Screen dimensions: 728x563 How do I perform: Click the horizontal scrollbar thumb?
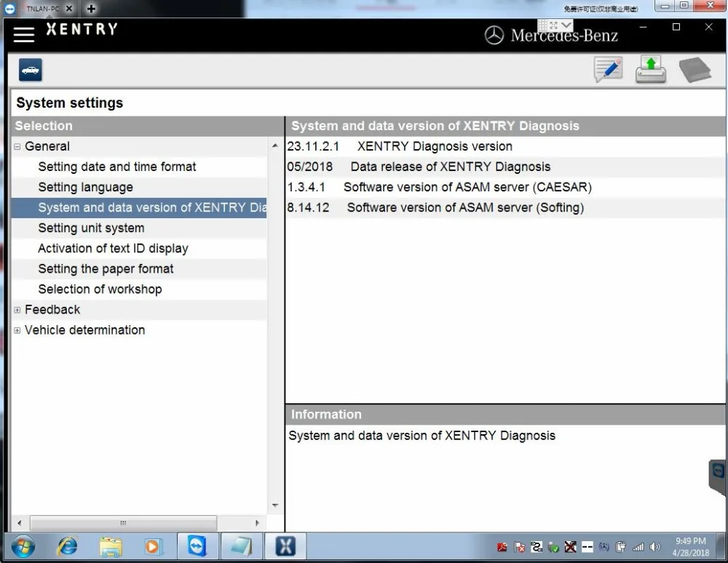click(x=123, y=523)
